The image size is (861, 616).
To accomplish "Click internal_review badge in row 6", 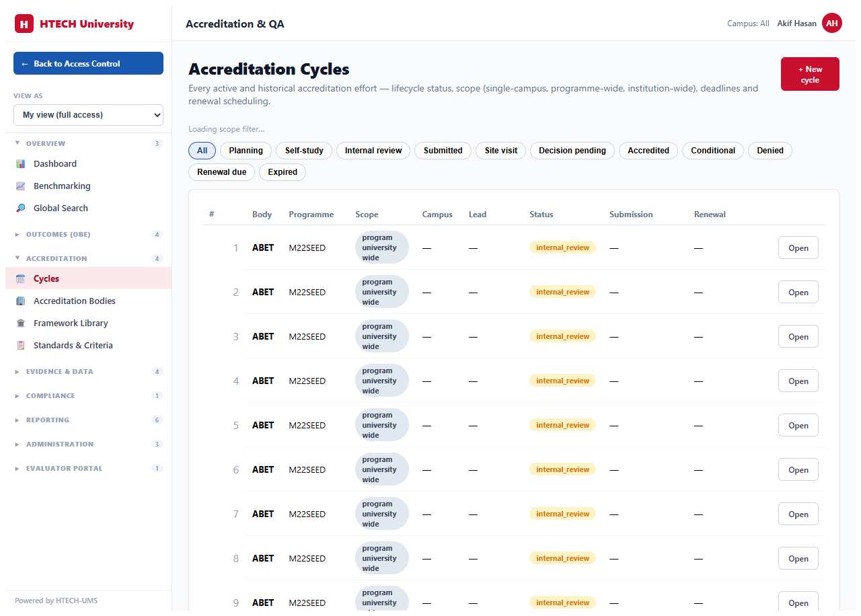I will (562, 469).
